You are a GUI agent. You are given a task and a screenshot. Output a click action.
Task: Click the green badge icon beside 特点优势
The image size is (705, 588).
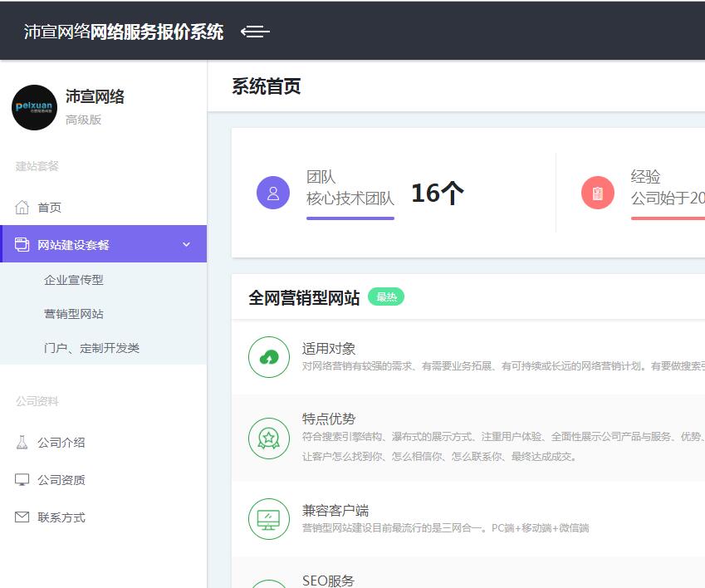click(x=268, y=436)
